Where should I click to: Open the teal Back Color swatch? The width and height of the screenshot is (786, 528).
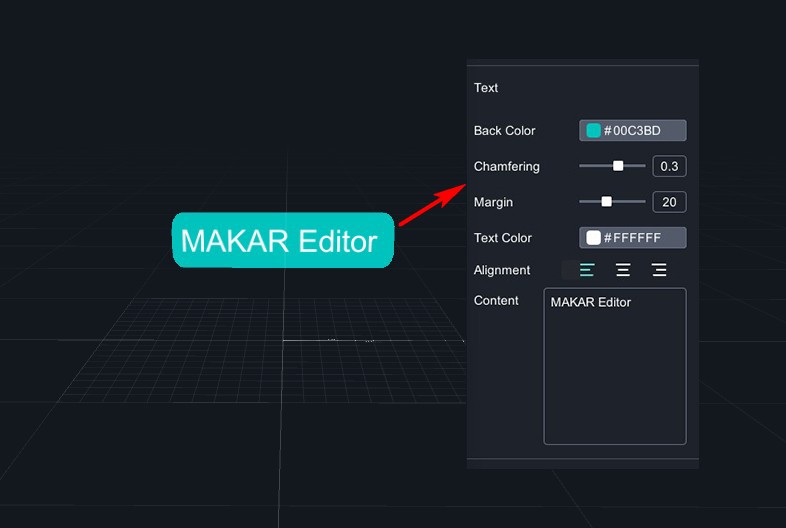tap(593, 131)
